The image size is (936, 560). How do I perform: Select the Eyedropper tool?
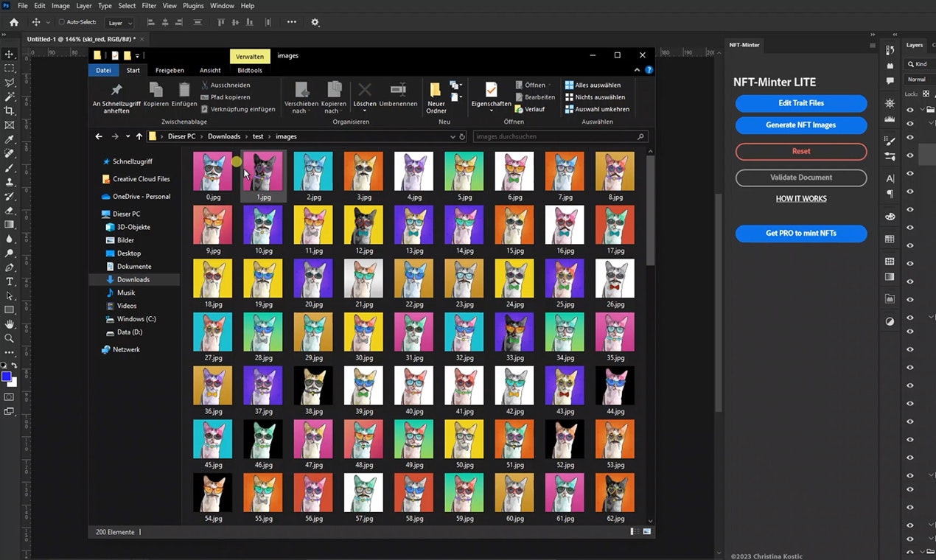[10, 139]
